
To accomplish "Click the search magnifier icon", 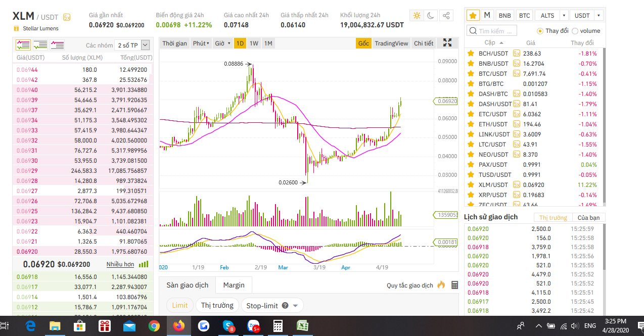I will (473, 31).
